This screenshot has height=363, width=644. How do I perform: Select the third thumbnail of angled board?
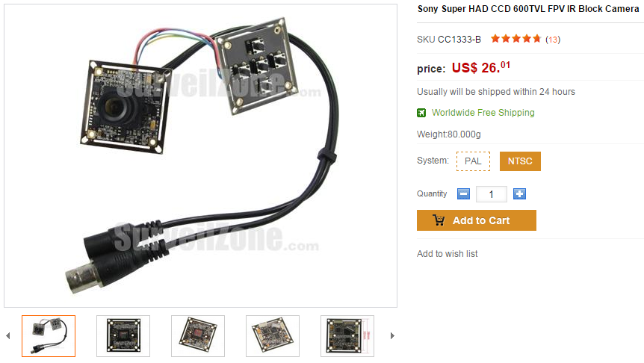coord(198,336)
